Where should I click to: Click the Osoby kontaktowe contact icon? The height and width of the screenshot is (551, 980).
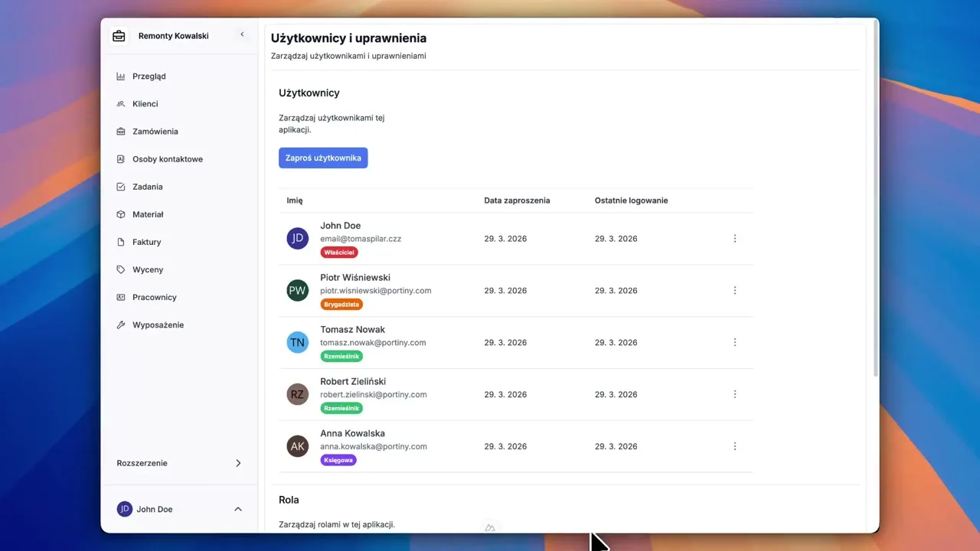pos(120,159)
